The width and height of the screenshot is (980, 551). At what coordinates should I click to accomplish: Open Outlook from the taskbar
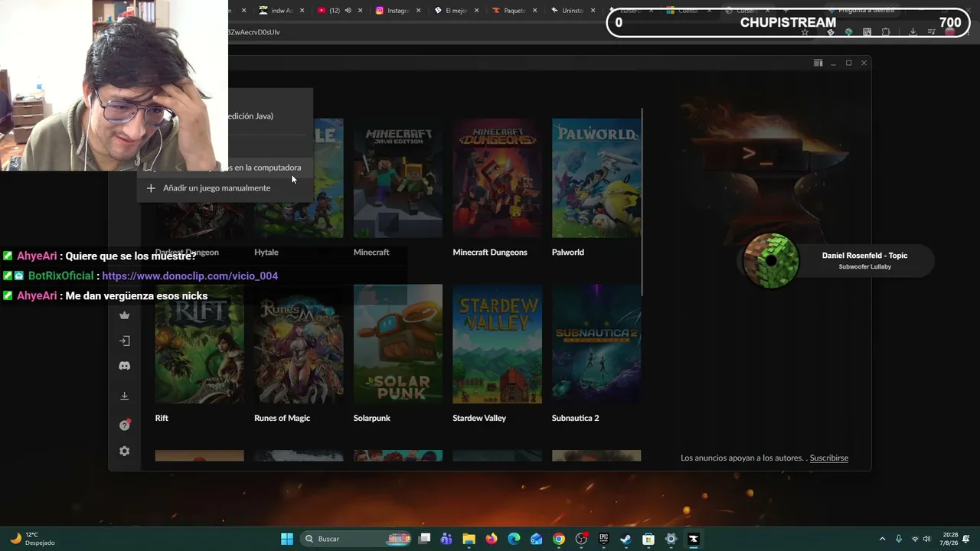tap(536, 539)
